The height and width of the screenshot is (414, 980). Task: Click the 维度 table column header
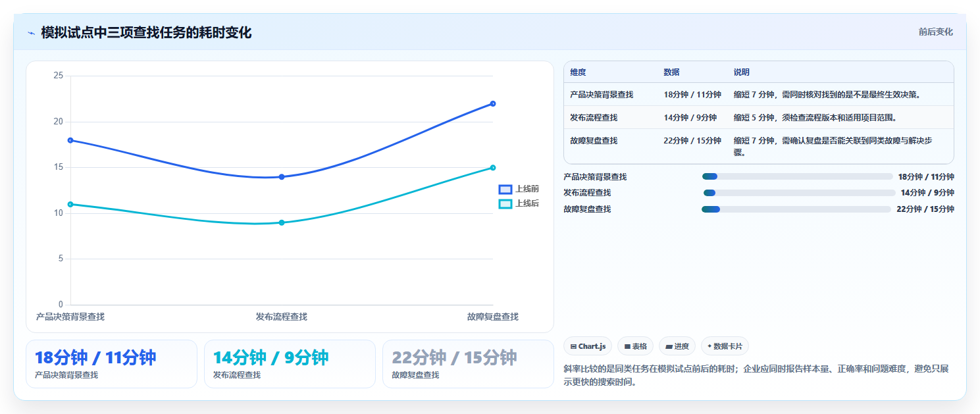[x=578, y=72]
